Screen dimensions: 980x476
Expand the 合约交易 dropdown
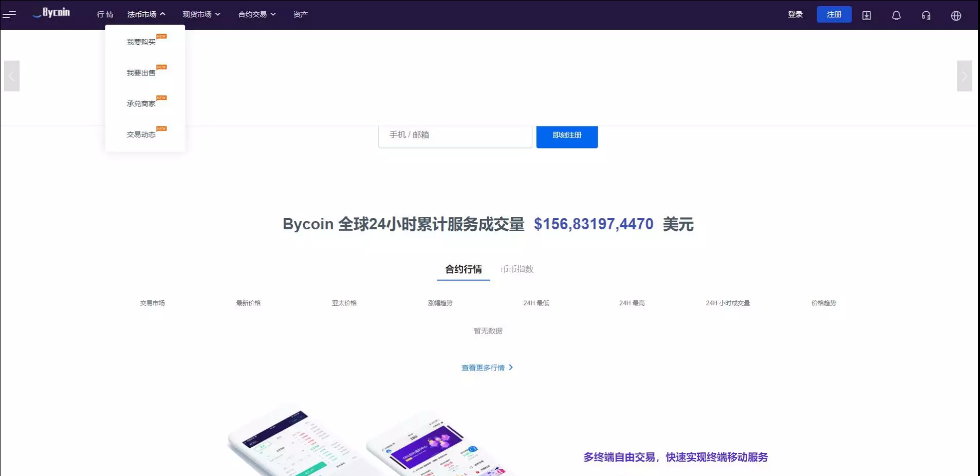(257, 14)
